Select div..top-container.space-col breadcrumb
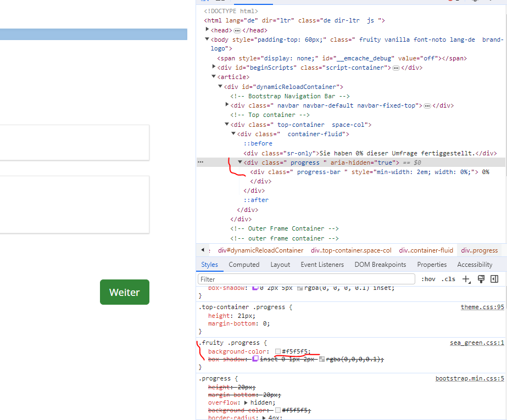The image size is (507, 420). coord(351,250)
